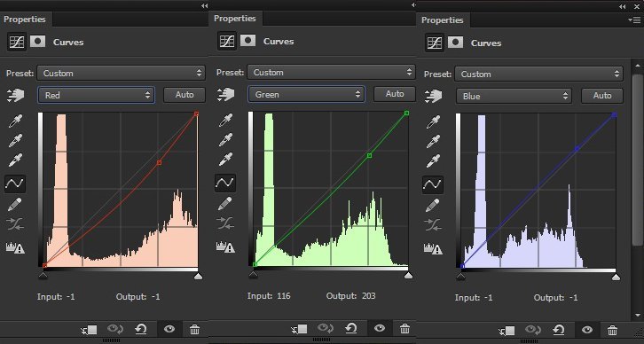Open the Red channel dropdown
This screenshot has height=344, width=644.
click(x=96, y=95)
